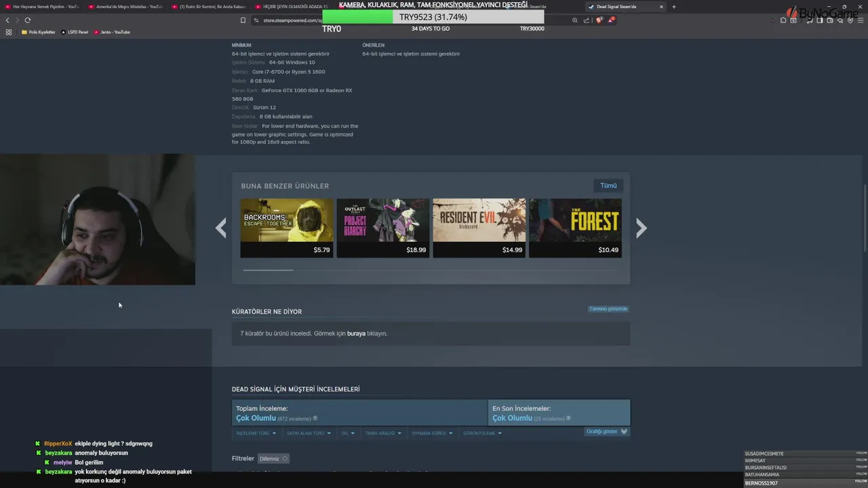This screenshot has width=868, height=488.
Task: Expand TARİH ARALIĞI filter dropdown
Action: click(x=383, y=433)
